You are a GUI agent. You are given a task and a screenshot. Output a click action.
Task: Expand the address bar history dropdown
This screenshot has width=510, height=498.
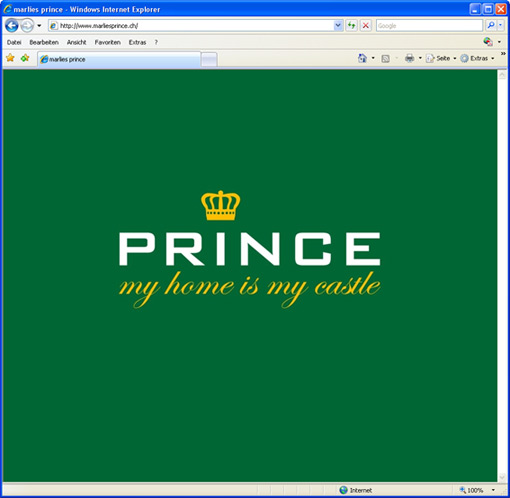click(x=338, y=25)
